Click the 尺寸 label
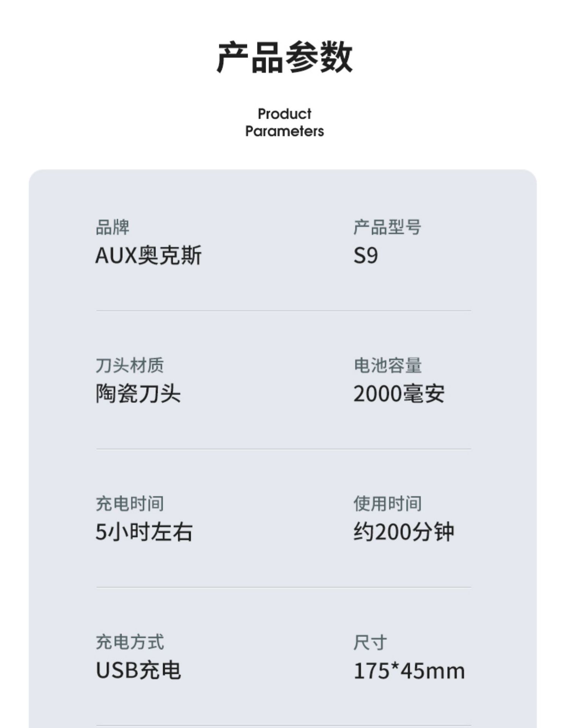The image size is (569, 728). point(370,642)
